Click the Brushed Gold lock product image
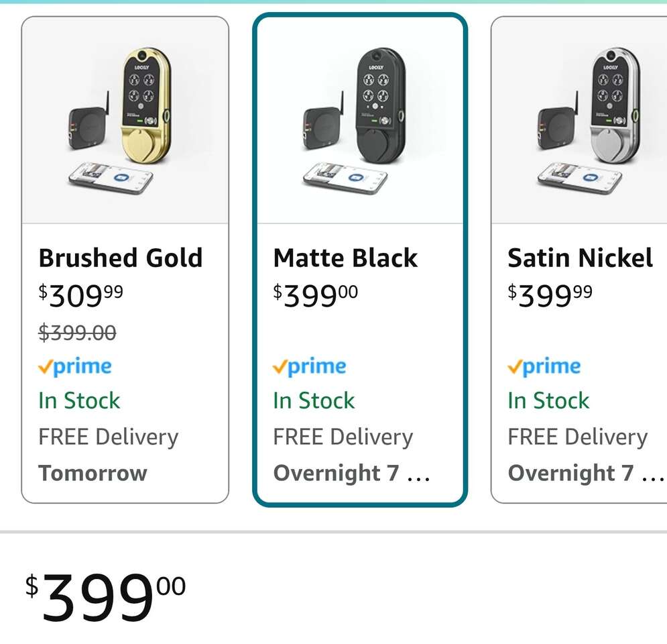The height and width of the screenshot is (644, 667). click(x=125, y=121)
